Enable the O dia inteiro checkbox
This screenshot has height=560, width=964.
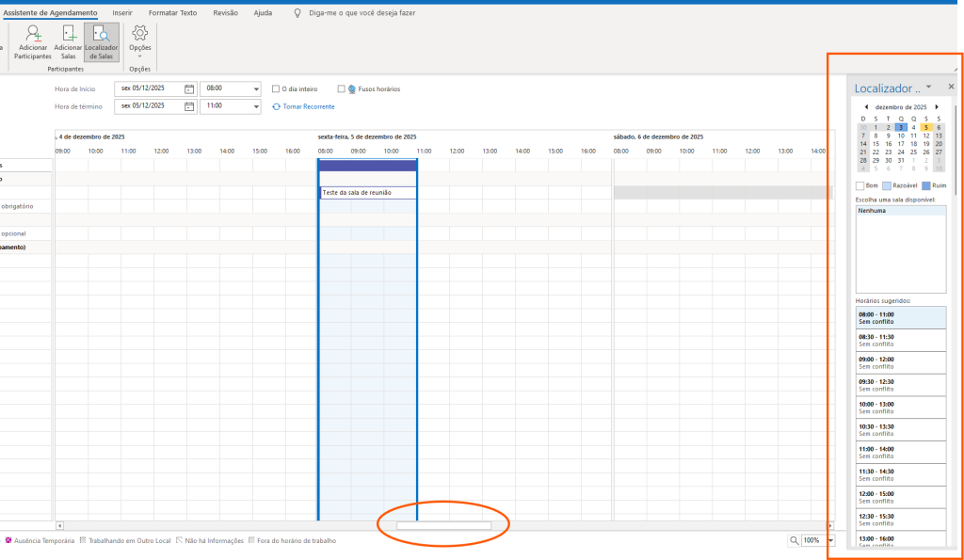pos(275,88)
